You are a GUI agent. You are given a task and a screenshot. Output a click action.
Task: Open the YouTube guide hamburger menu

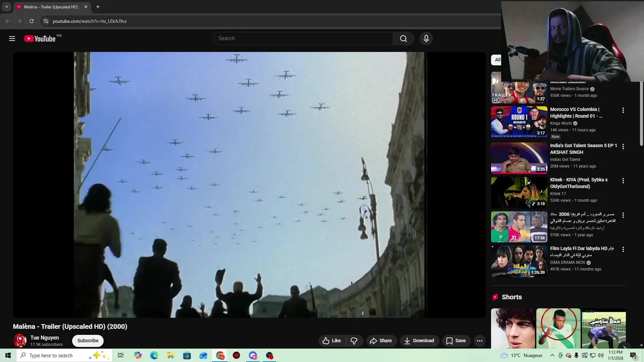[12, 39]
